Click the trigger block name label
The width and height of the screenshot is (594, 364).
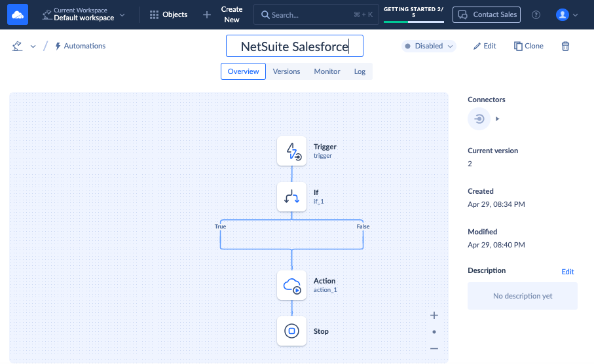[x=323, y=156]
